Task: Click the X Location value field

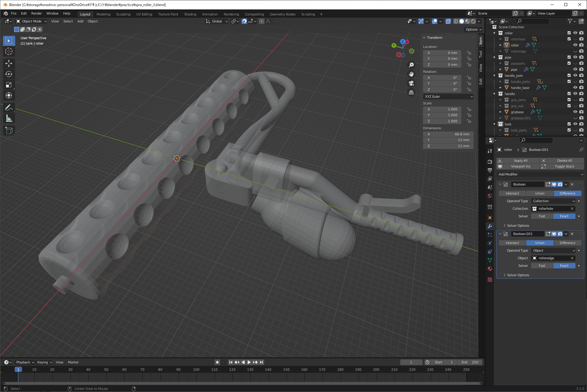Action: [x=442, y=53]
